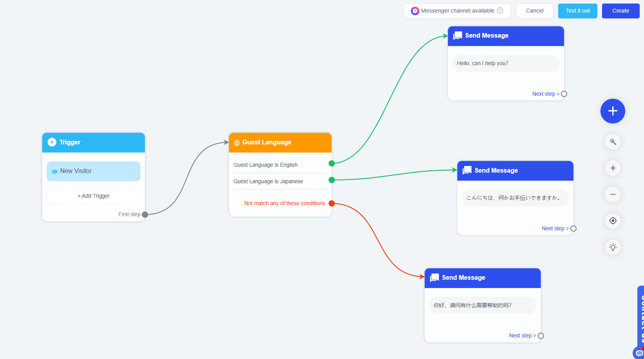The image size is (644, 359).
Task: Zoom in on the canvas with plus icon
Action: (613, 168)
